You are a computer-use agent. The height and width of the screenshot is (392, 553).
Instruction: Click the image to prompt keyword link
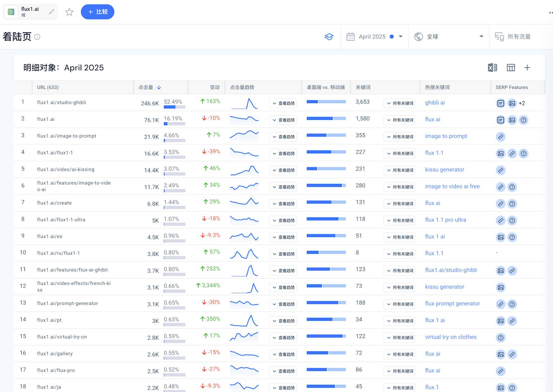coord(446,136)
